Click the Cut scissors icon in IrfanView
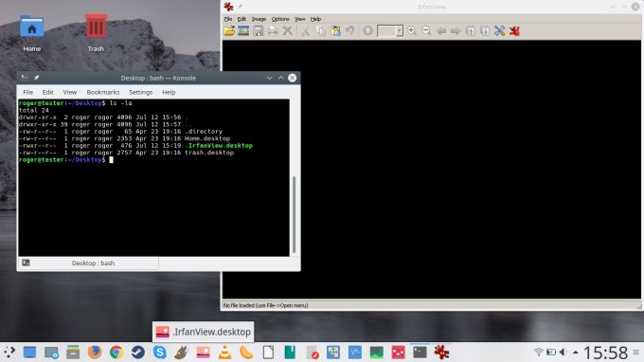The width and height of the screenshot is (644, 362). (306, 31)
